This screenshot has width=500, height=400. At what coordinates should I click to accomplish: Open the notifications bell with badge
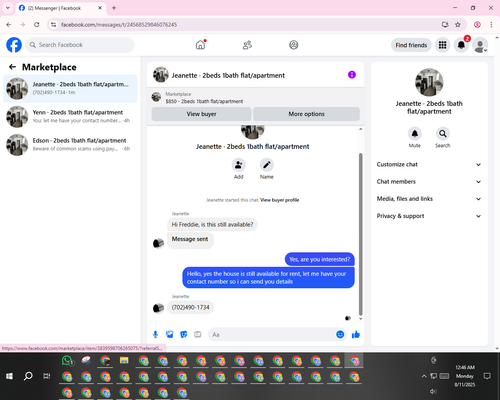point(461,45)
